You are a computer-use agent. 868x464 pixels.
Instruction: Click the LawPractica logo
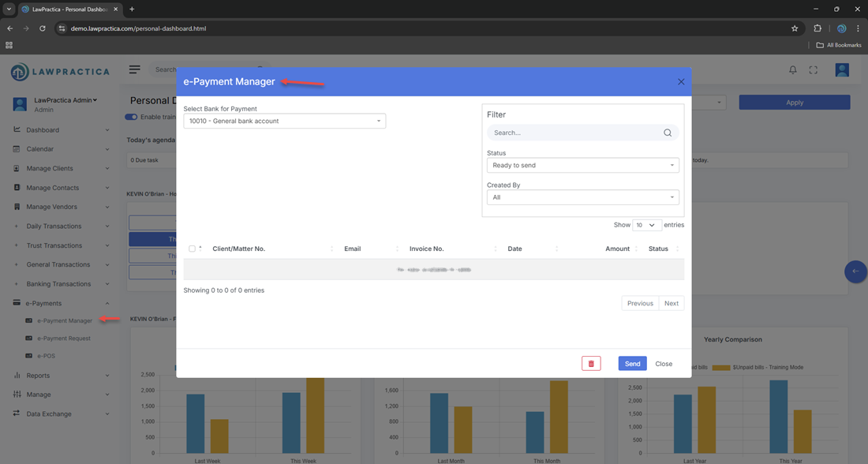click(60, 72)
